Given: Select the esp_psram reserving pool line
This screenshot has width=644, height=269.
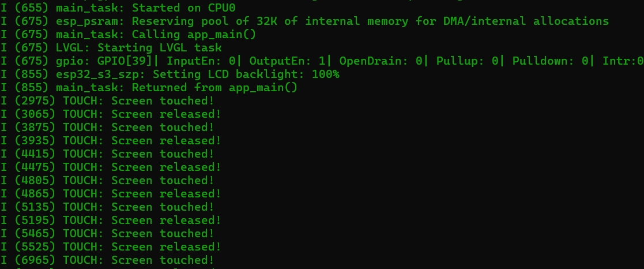Looking at the screenshot, I should 305,21.
